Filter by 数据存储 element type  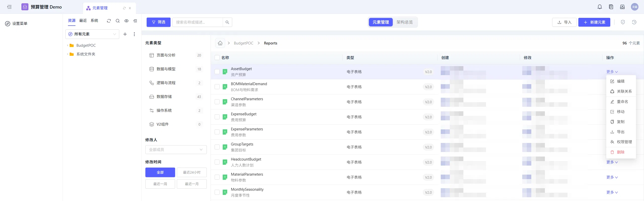tap(176, 97)
